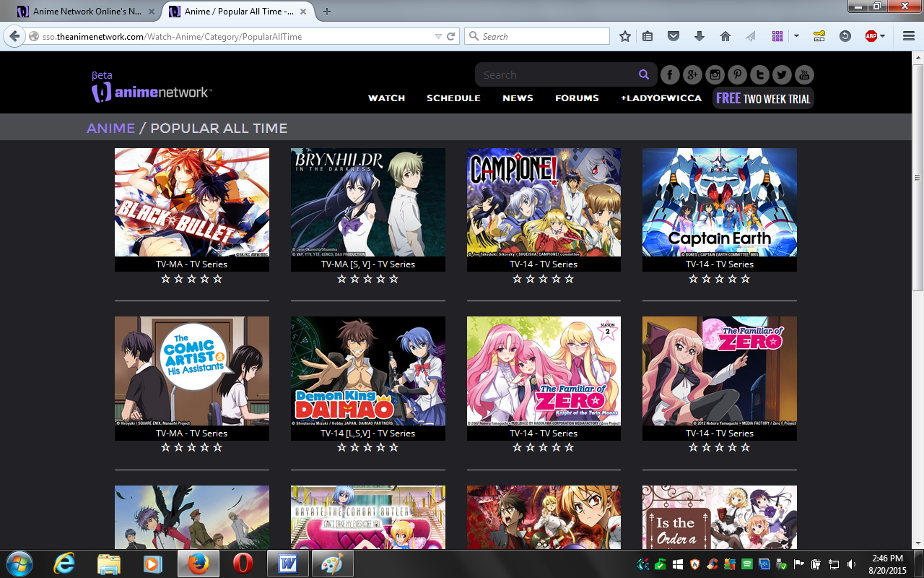Open Anime Network's Google Plus page

[x=693, y=74]
